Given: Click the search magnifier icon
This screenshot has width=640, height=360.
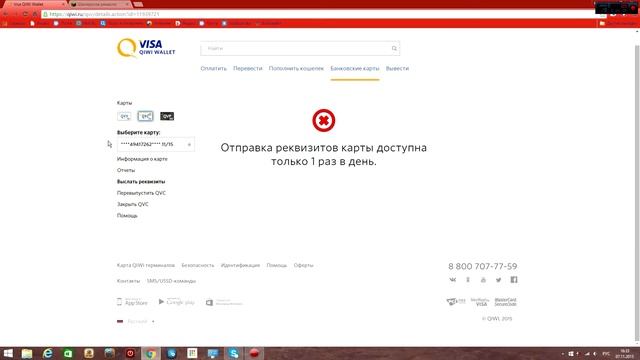Looking at the screenshot, I should [394, 49].
